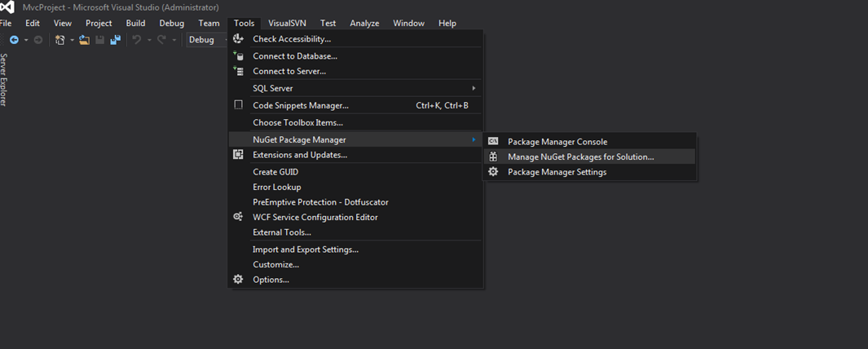Image resolution: width=868 pixels, height=349 pixels.
Task: Select Connect to Server... menu entry
Action: (x=356, y=71)
